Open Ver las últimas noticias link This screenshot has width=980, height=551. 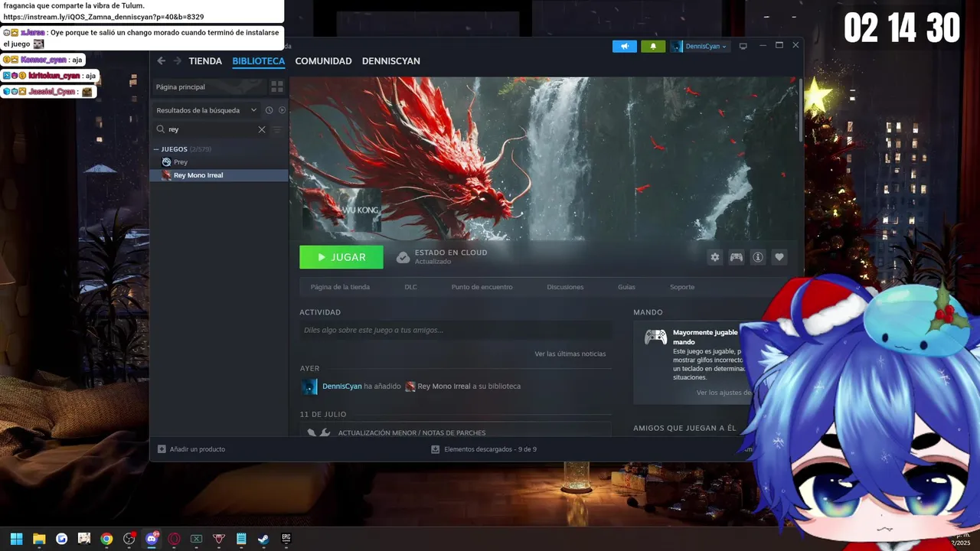coord(570,354)
